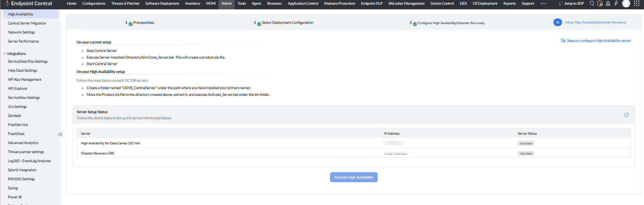Image resolution: width=644 pixels, height=205 pixels.
Task: Open Application Control tab
Action: (x=303, y=3)
